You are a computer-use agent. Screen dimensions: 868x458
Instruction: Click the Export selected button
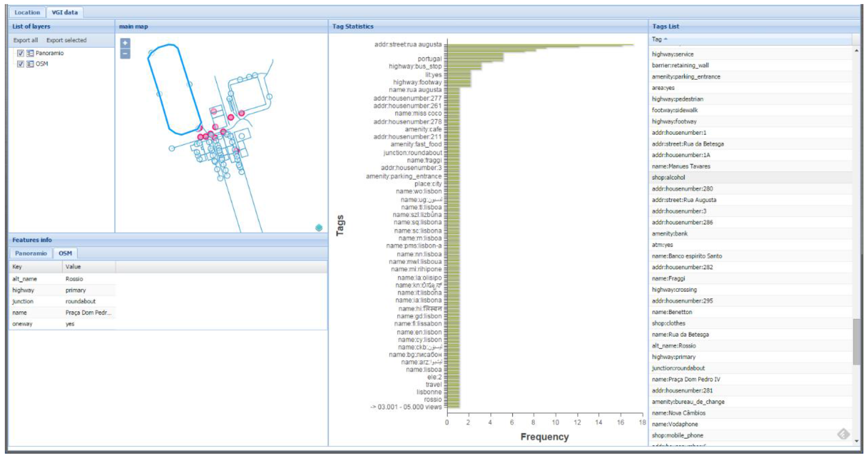66,40
